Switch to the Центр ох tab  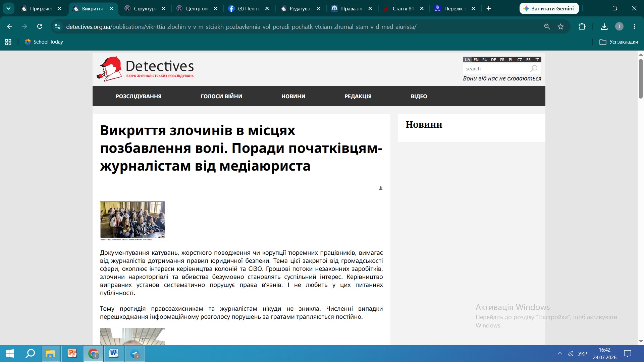click(197, 8)
